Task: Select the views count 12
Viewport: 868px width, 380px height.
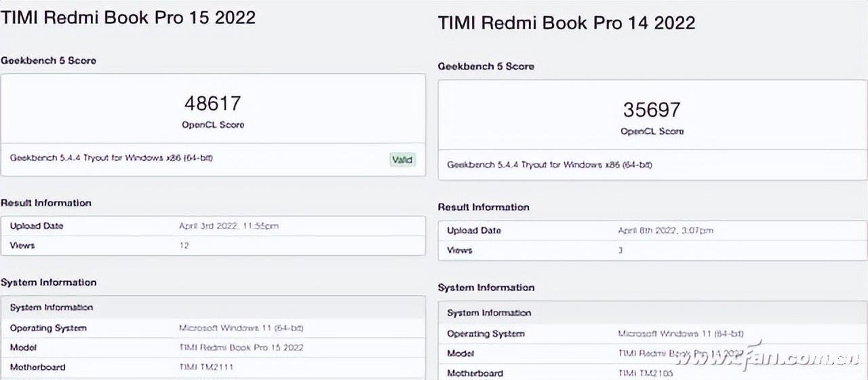Action: point(184,245)
